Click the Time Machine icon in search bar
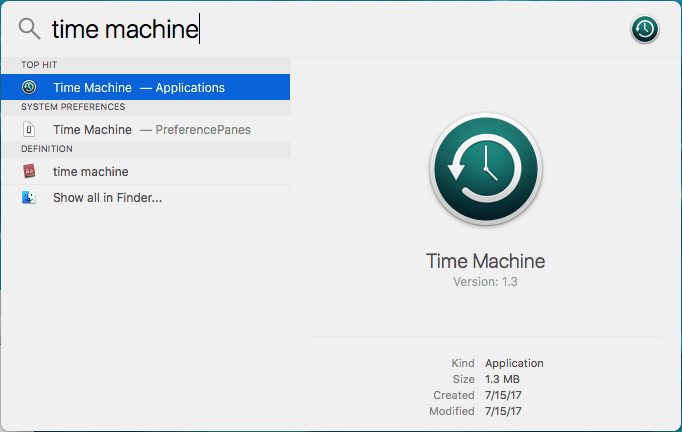Screen dimensions: 682x432 [645, 29]
